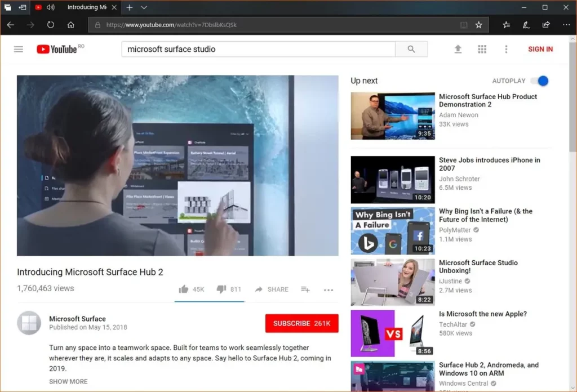Refresh the page in Edge

tap(51, 25)
